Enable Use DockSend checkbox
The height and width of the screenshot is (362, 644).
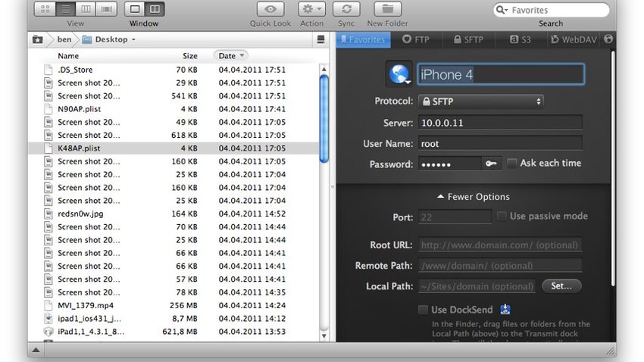tap(423, 310)
